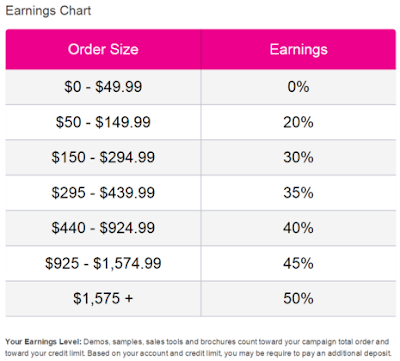
Task: Click the 50% earnings value
Action: [298, 298]
